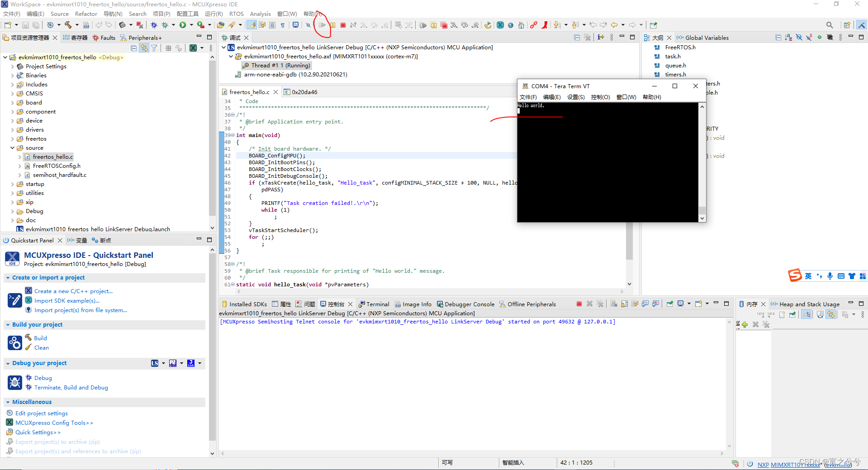Click the collapse all icon in project explorer

[x=133, y=48]
